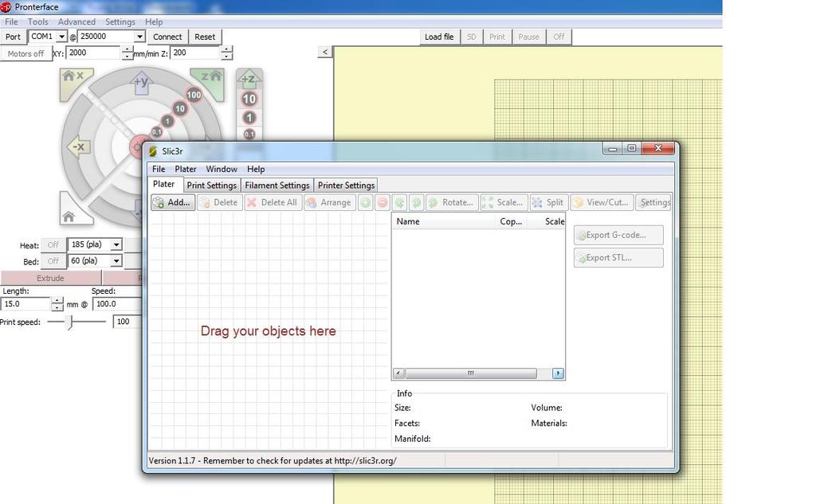This screenshot has width=816, height=504.
Task: Open Pronterface Tools menu
Action: (38, 21)
